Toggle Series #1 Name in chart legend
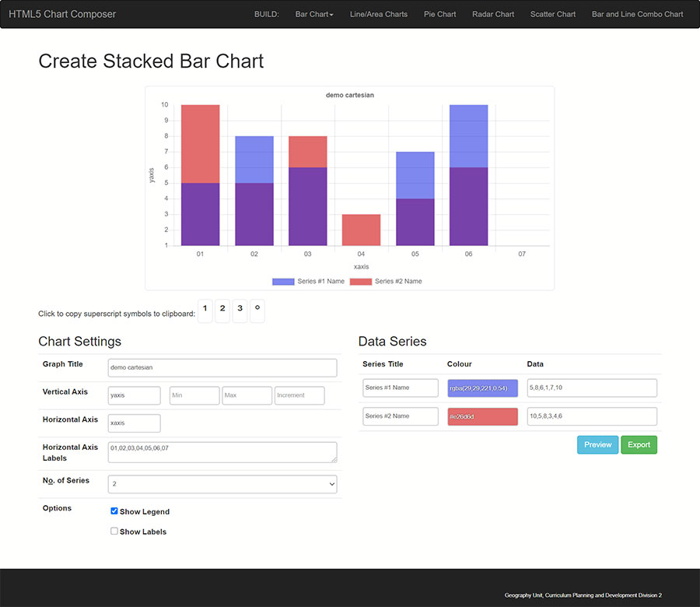Screen dimensions: 700x607 coord(308,281)
